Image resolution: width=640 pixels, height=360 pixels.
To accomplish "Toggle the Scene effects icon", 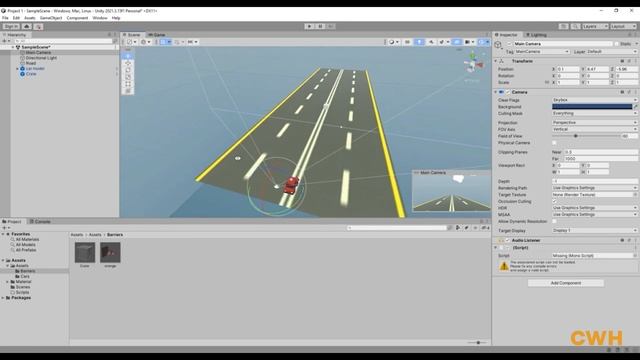I will click(x=442, y=42).
